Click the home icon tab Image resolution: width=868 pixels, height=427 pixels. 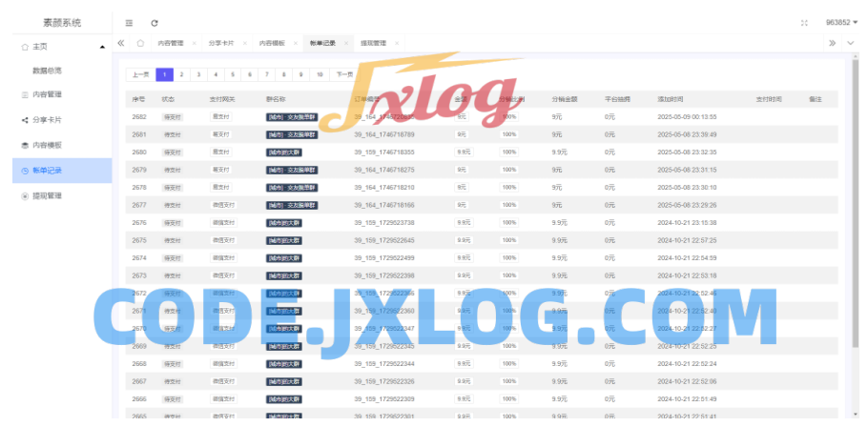click(140, 44)
